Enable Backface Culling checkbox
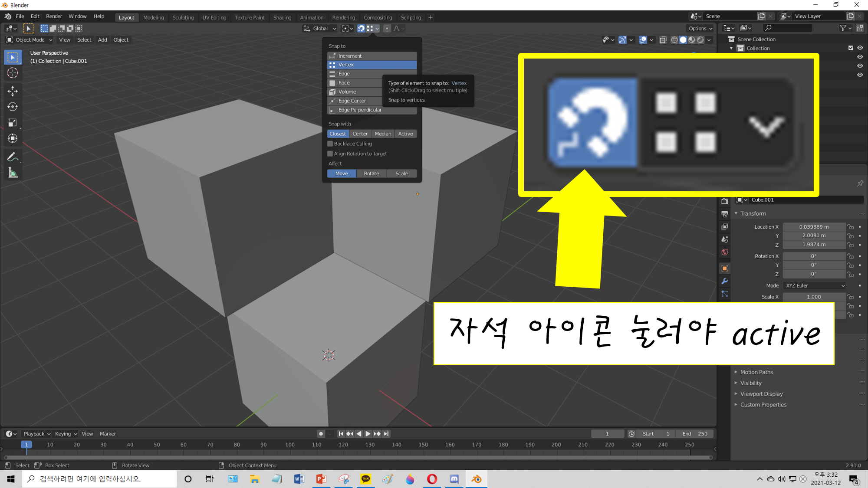868x488 pixels. (330, 144)
